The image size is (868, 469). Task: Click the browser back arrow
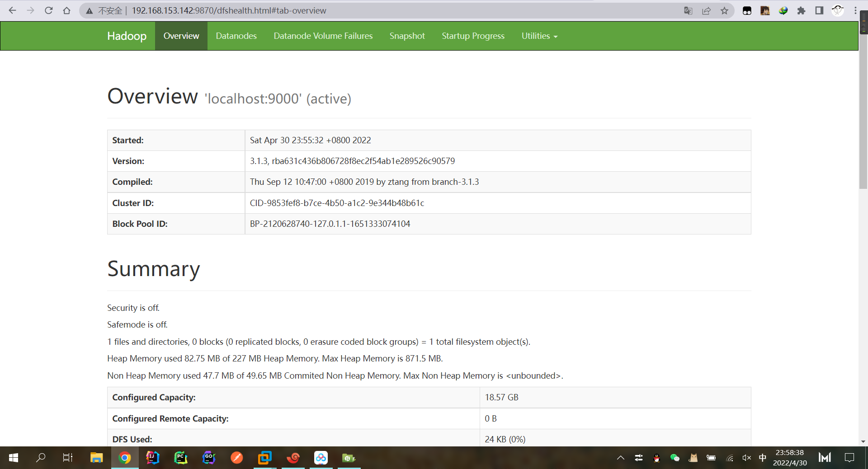[12, 10]
